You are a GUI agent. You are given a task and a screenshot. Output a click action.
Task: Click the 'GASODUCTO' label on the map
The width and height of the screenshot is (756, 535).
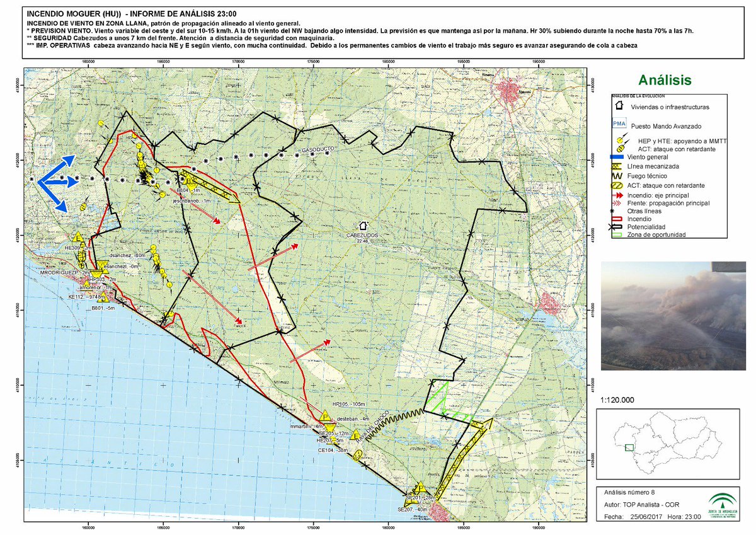coord(318,149)
